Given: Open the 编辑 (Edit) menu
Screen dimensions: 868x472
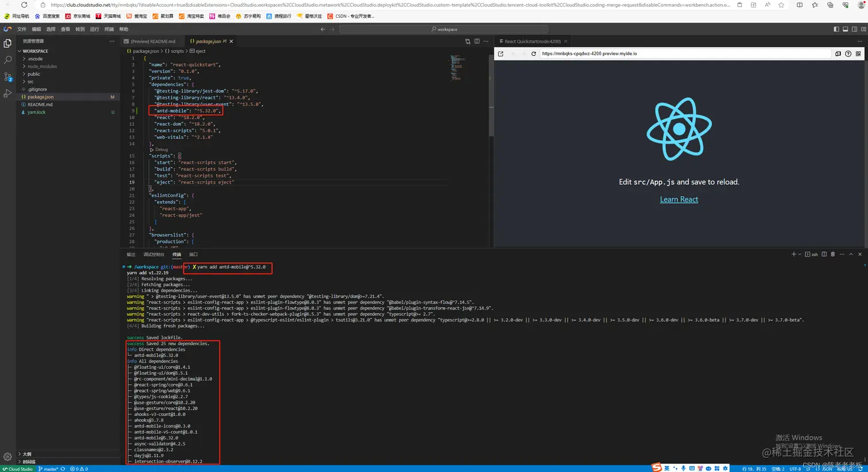Looking at the screenshot, I should tap(37, 29).
